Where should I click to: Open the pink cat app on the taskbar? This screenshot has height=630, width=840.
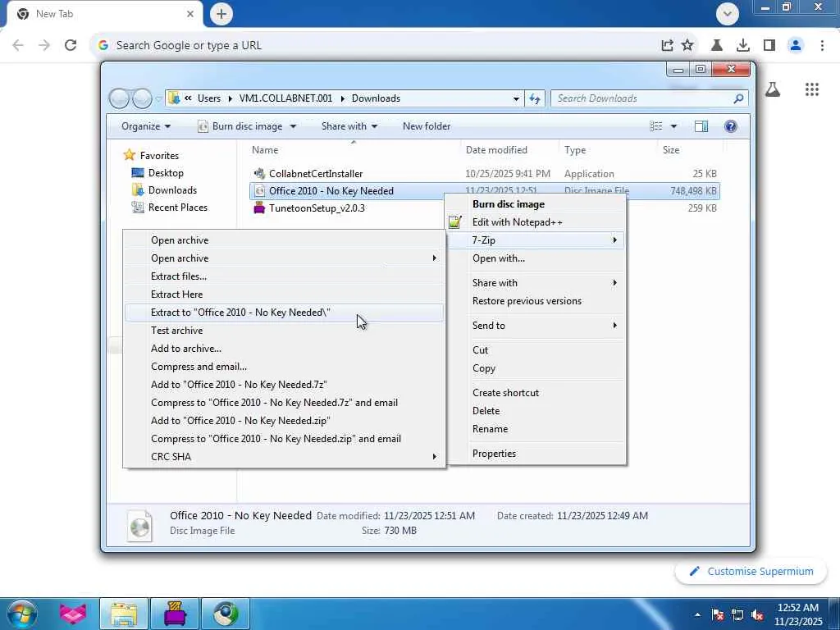point(73,614)
